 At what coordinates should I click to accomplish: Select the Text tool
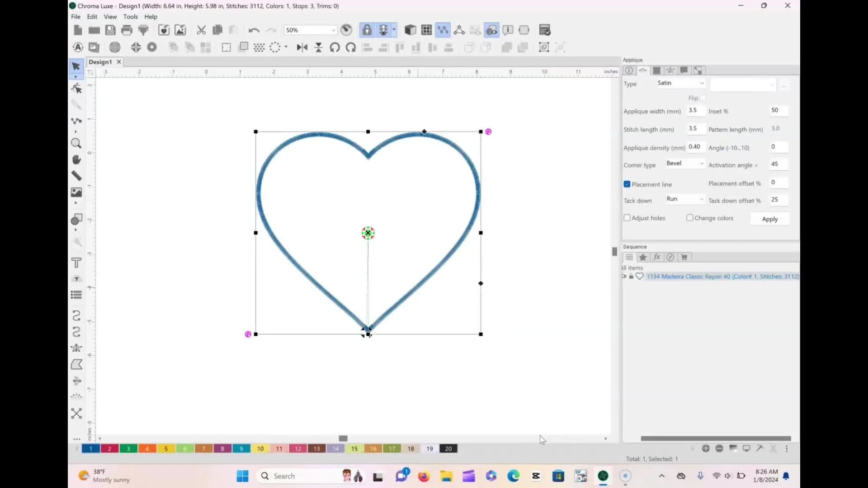[x=76, y=263]
